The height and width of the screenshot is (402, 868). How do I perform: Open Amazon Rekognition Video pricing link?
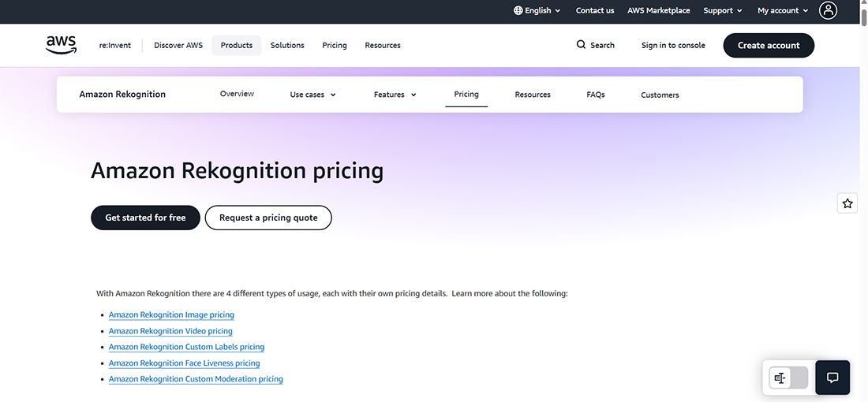point(170,331)
